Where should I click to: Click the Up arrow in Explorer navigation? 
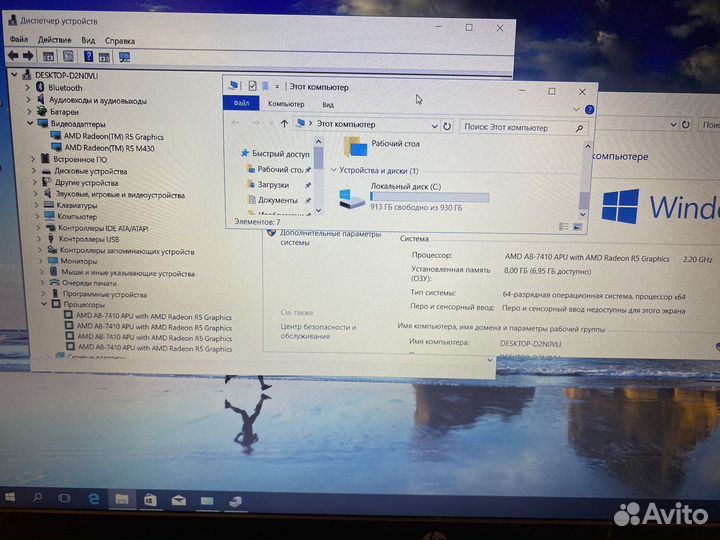point(284,124)
